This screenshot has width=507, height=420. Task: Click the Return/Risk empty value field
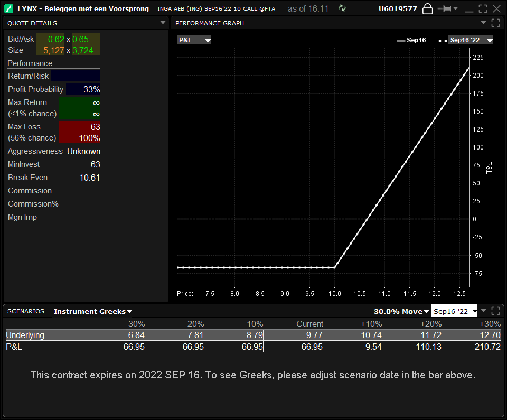(76, 76)
